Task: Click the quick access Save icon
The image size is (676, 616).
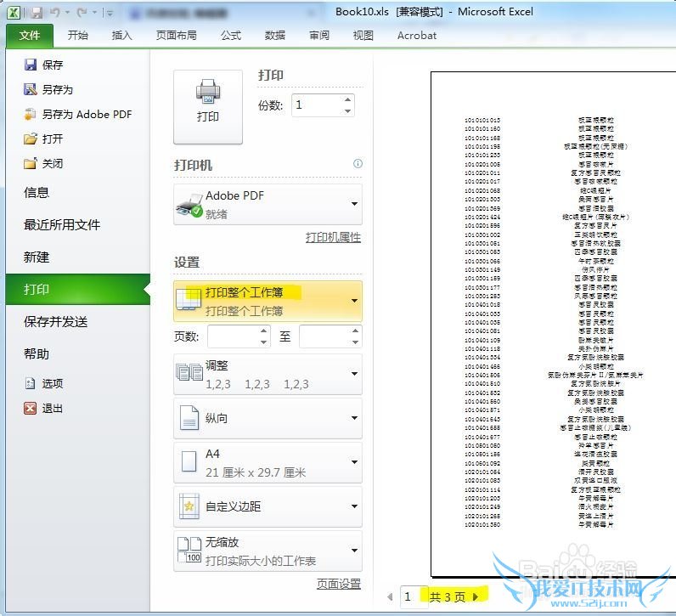Action: 37,13
